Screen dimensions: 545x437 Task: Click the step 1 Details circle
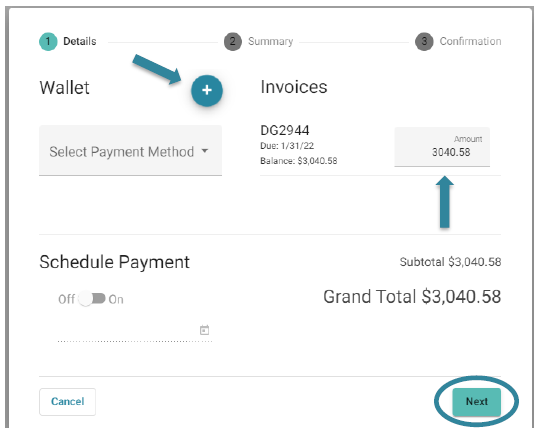point(48,41)
